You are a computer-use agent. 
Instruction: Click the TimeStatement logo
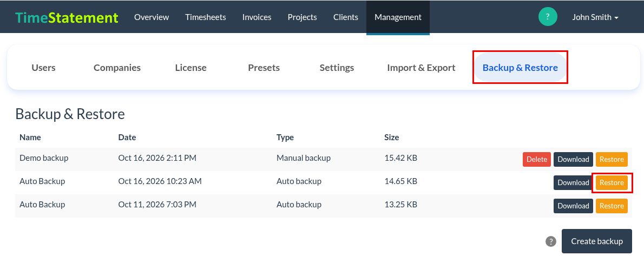(x=67, y=17)
